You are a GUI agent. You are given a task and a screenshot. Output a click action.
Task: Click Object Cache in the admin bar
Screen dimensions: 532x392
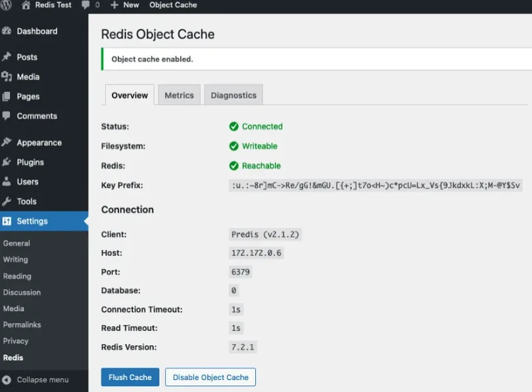tap(173, 5)
